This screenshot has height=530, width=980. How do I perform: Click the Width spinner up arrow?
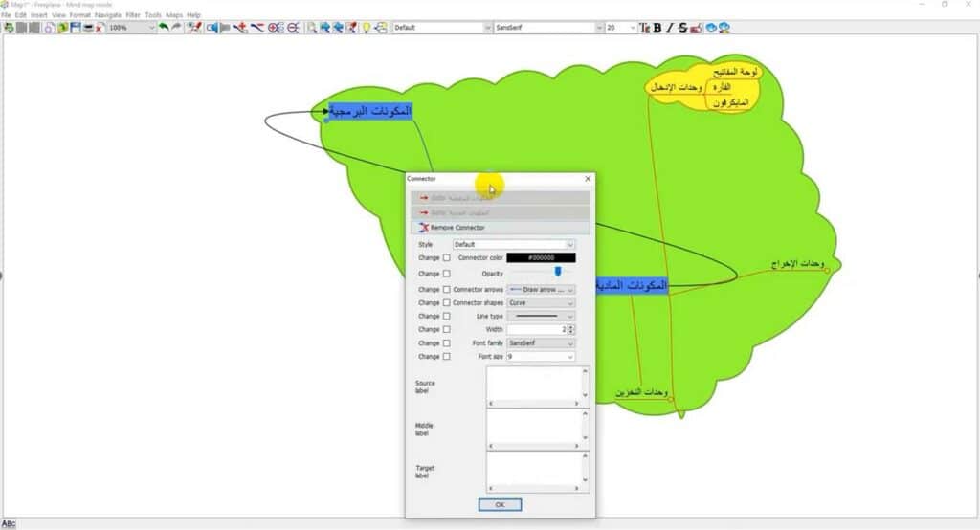pyautogui.click(x=570, y=327)
